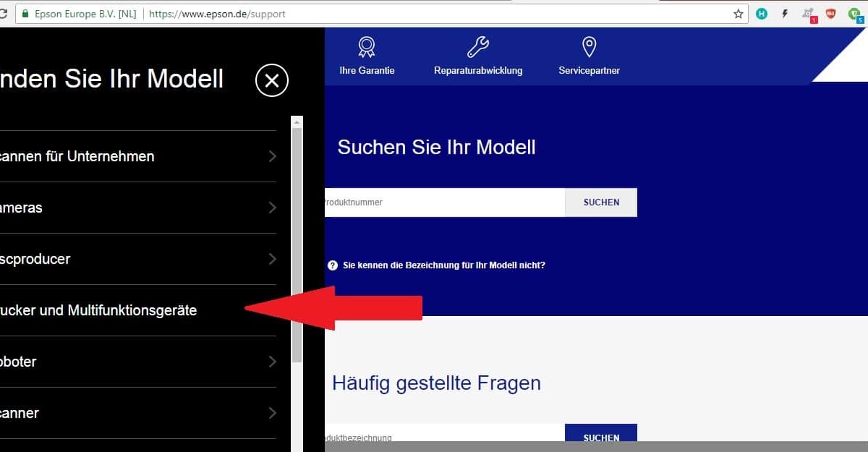Select the Discproducer menu entry
The width and height of the screenshot is (868, 452).
click(138, 259)
